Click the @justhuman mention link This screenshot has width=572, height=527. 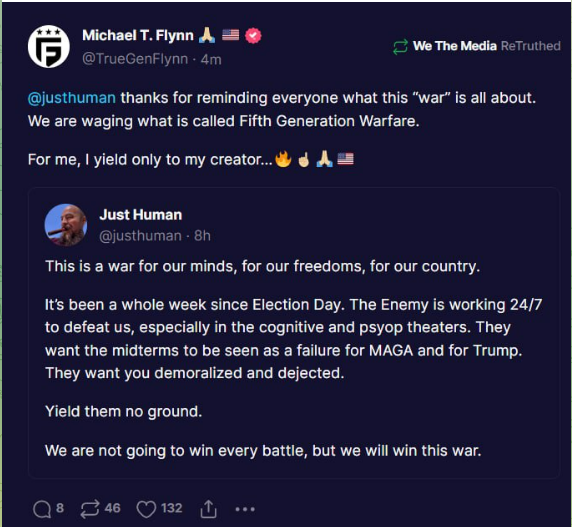click(72, 98)
